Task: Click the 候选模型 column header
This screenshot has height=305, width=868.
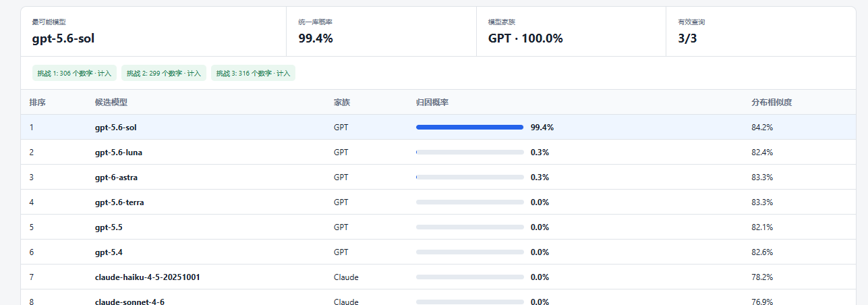Action: (x=111, y=103)
